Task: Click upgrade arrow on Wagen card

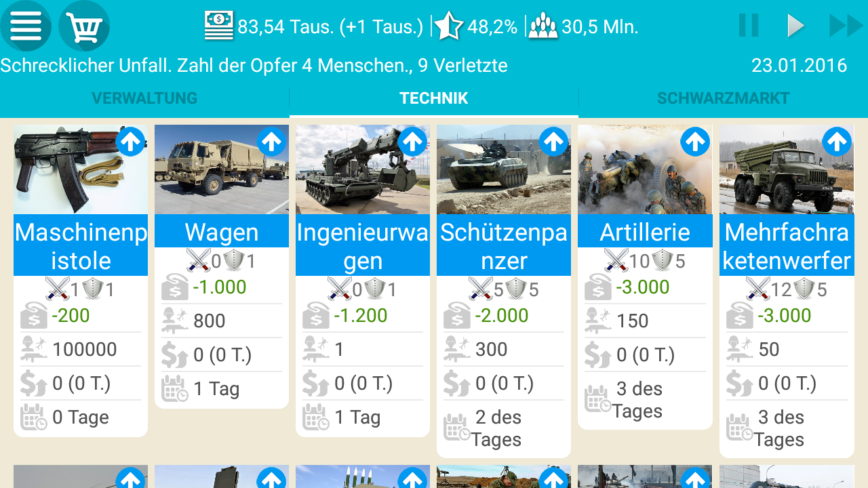Action: tap(271, 142)
